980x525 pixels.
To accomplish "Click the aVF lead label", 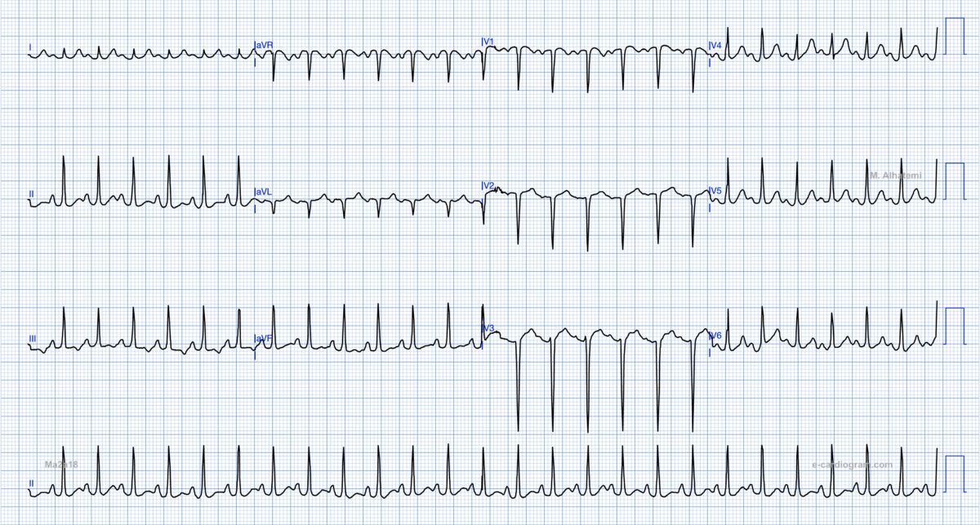I will pyautogui.click(x=264, y=338).
